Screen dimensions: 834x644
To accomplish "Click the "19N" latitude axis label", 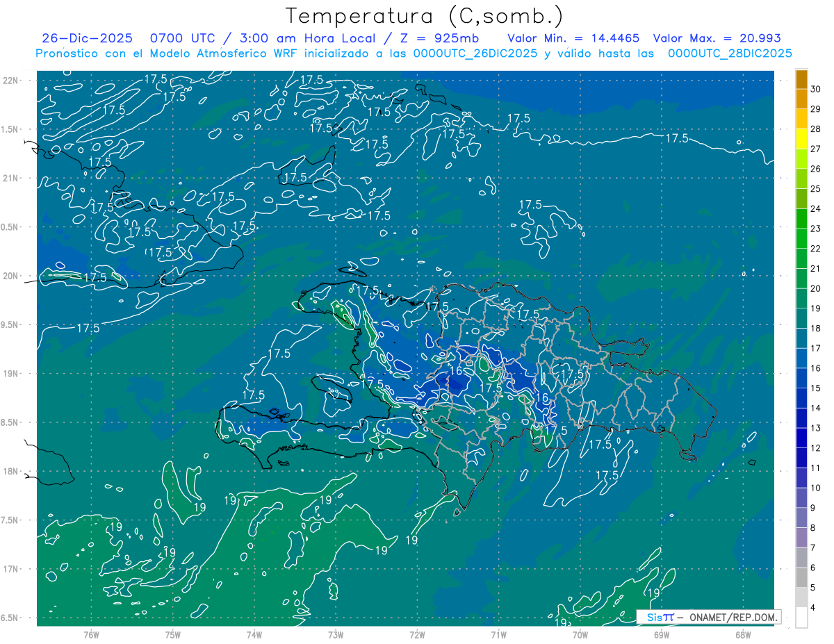I will coord(12,374).
